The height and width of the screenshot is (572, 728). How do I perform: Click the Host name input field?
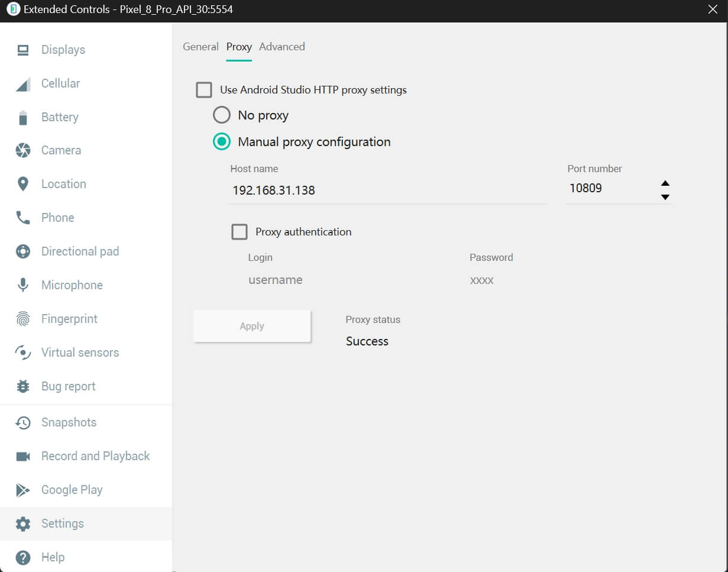387,190
